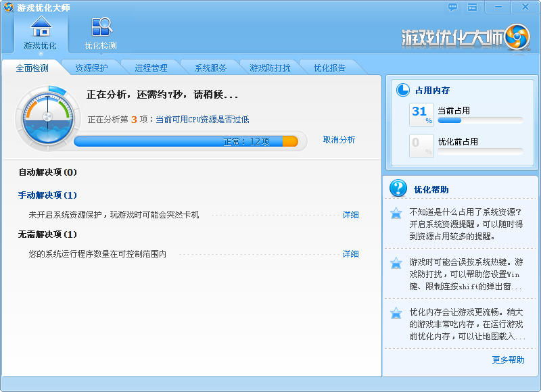Click the 占用内存 panel title
The width and height of the screenshot is (541, 392).
[x=432, y=91]
